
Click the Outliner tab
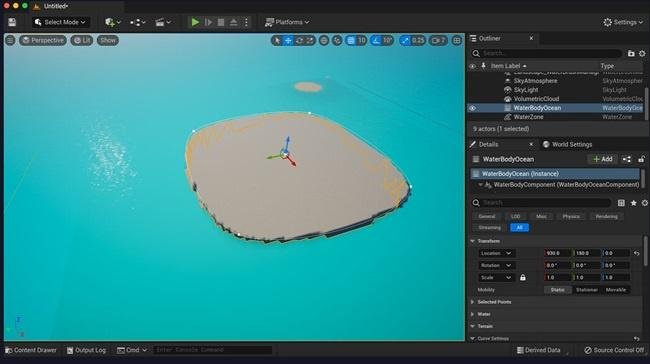[490, 38]
